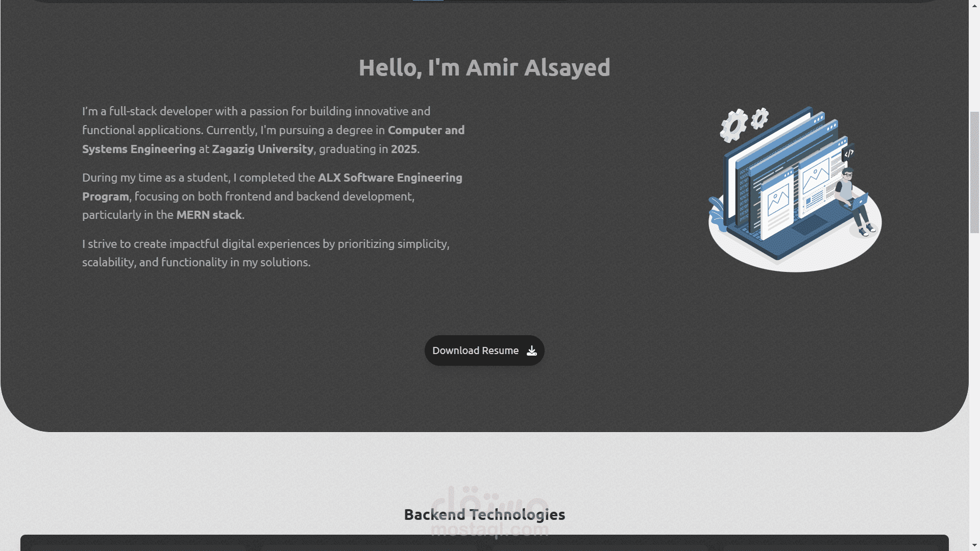The image size is (980, 551).
Task: Click the Download Resume button
Action: click(x=484, y=350)
